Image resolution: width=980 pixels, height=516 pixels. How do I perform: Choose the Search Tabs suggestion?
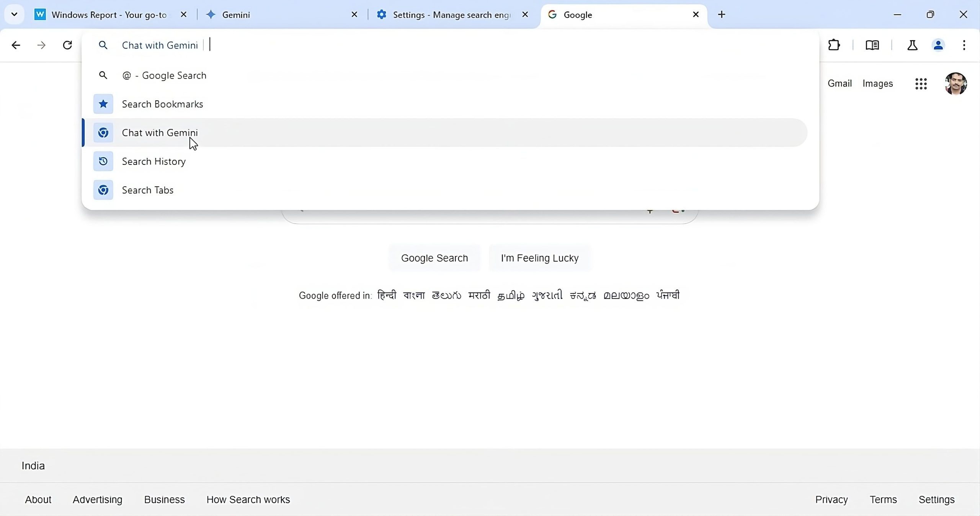click(x=445, y=190)
